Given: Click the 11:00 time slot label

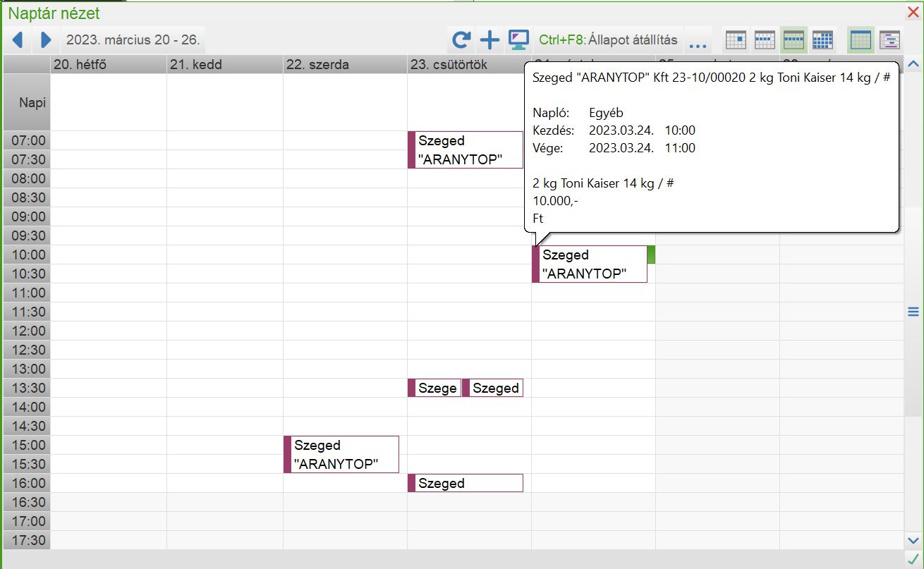Looking at the screenshot, I should click(x=27, y=293).
